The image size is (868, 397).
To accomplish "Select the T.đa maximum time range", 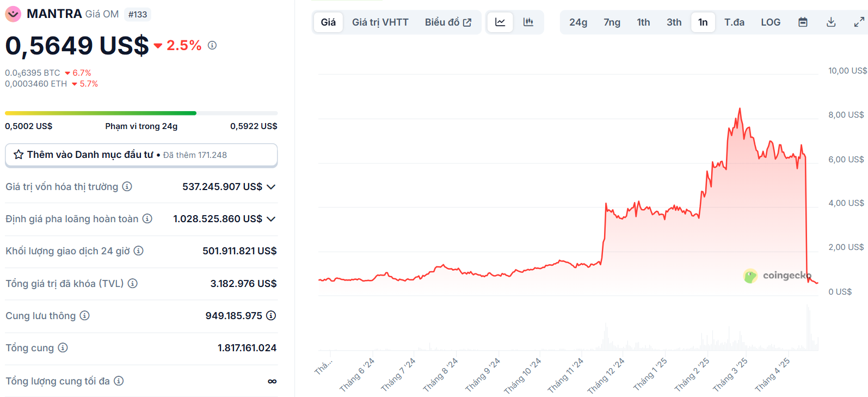I will pos(734,22).
